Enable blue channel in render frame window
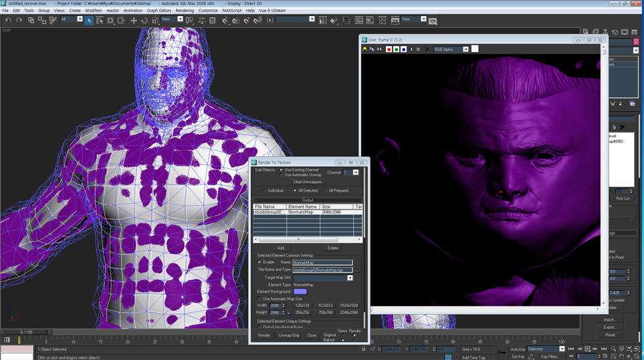Viewport: 644px width, 360px height. tap(403, 49)
